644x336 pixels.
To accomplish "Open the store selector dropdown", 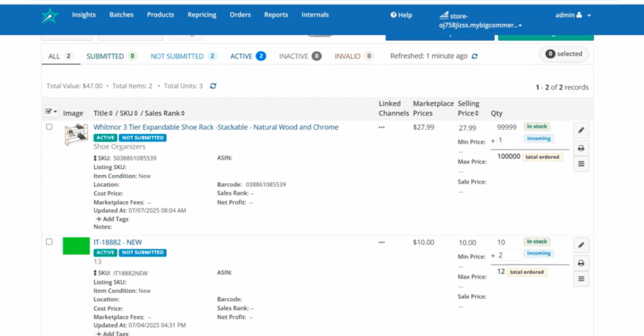I will [x=480, y=21].
